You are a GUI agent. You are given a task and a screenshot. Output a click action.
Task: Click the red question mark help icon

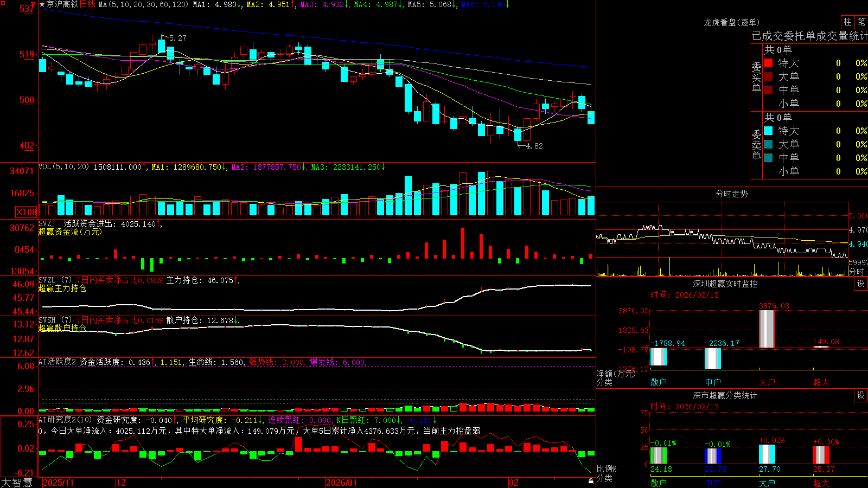pyautogui.click(x=34, y=4)
